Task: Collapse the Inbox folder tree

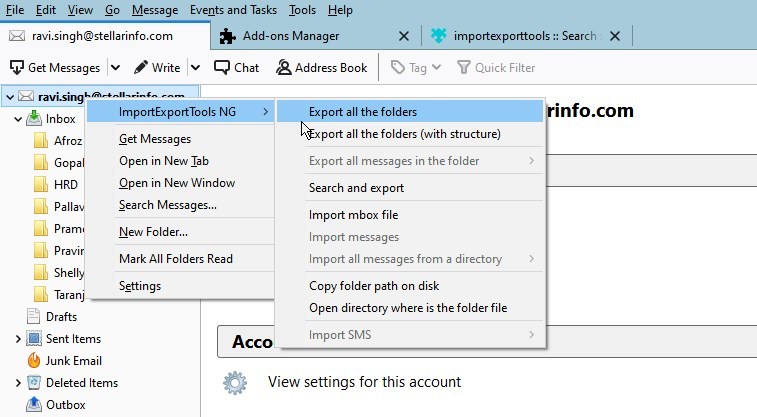Action: (x=18, y=119)
